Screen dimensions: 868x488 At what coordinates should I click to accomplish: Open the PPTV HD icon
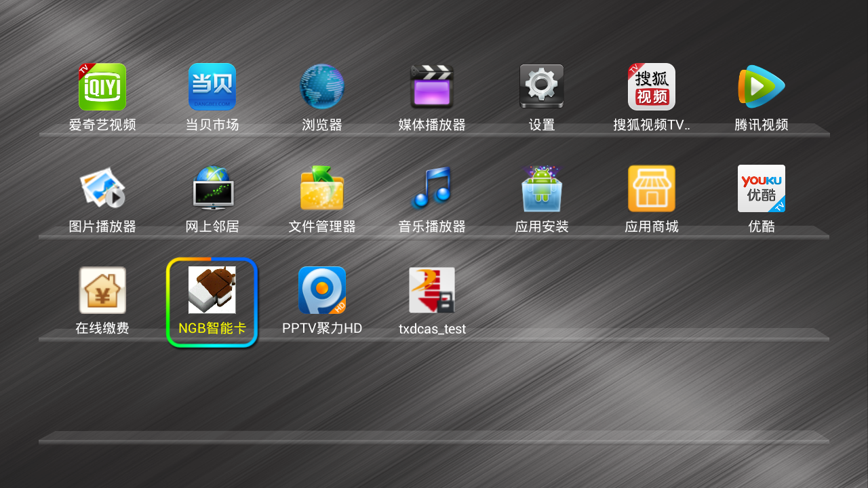click(322, 290)
